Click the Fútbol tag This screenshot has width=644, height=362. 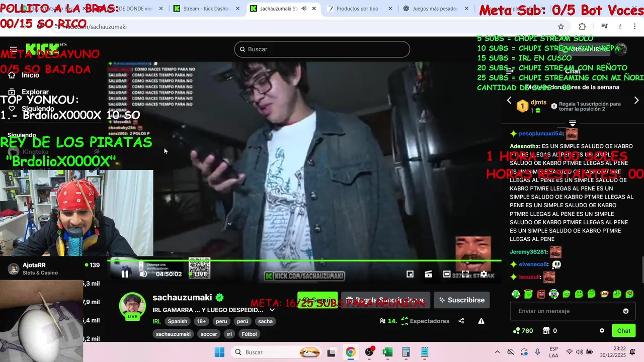249,334
